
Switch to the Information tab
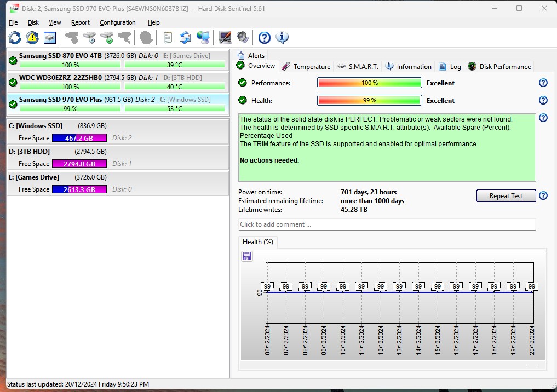(409, 66)
